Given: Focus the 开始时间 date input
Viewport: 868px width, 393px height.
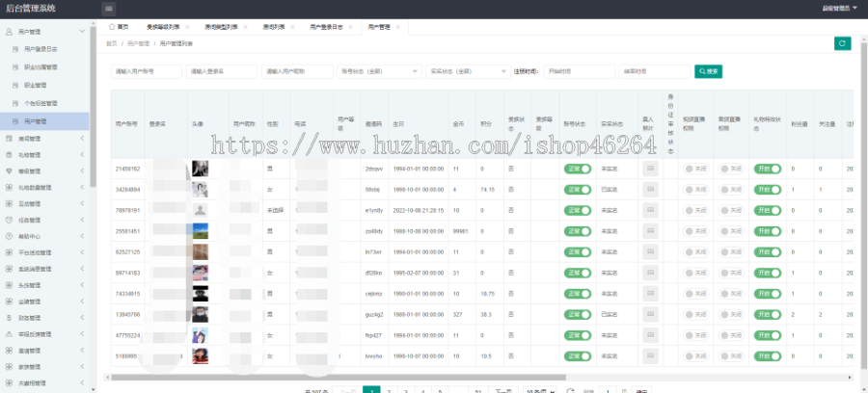Looking at the screenshot, I should pyautogui.click(x=579, y=71).
